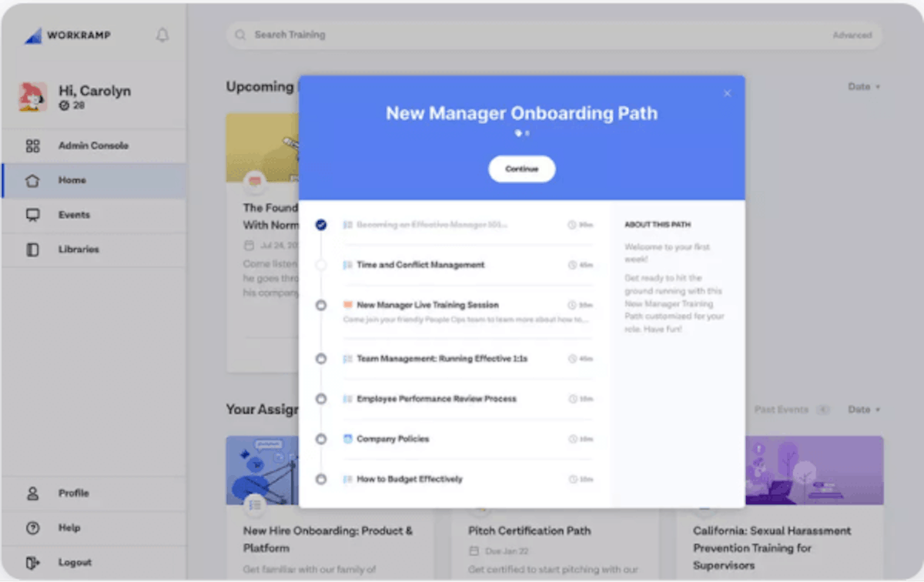Select the step circle for Company Policies

click(321, 439)
